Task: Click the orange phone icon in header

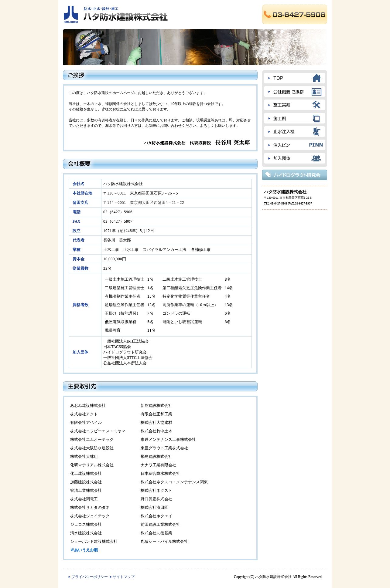Action: pyautogui.click(x=267, y=14)
